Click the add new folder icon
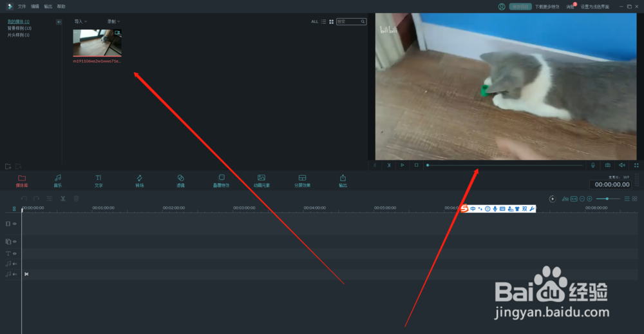The width and height of the screenshot is (644, 334). pyautogui.click(x=8, y=166)
